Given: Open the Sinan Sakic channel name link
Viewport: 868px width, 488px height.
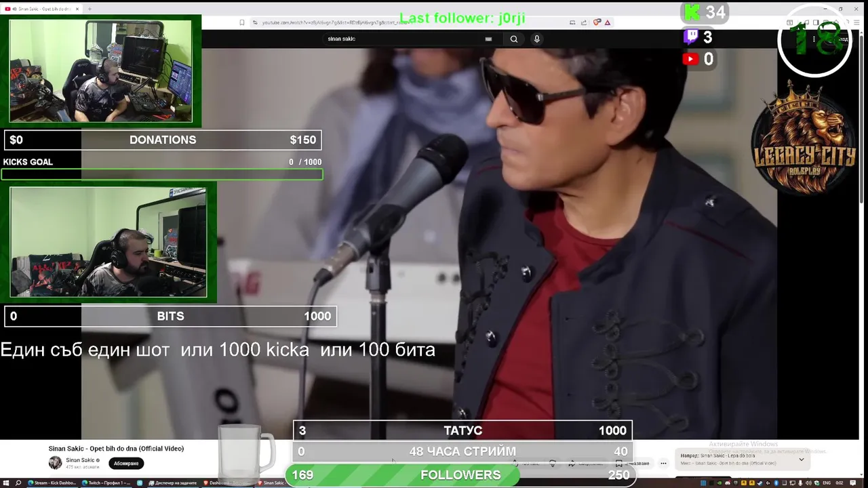Looking at the screenshot, I should pos(81,460).
